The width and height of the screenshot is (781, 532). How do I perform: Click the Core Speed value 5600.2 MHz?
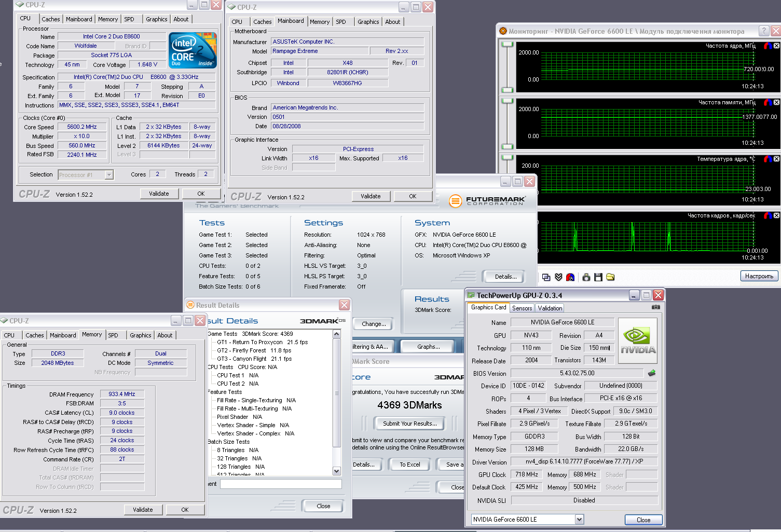click(82, 127)
